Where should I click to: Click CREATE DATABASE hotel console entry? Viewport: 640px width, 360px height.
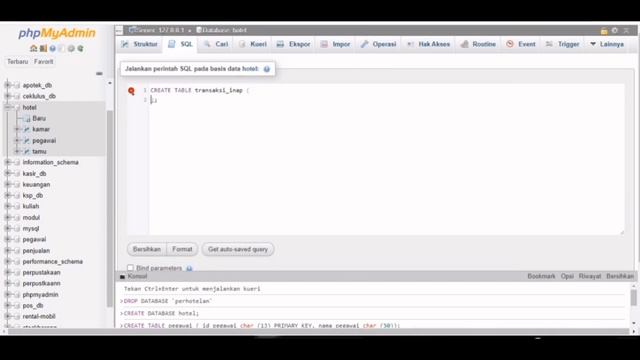tap(161, 313)
